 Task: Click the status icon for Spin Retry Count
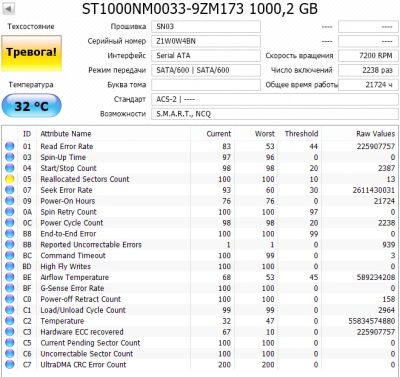click(10, 212)
